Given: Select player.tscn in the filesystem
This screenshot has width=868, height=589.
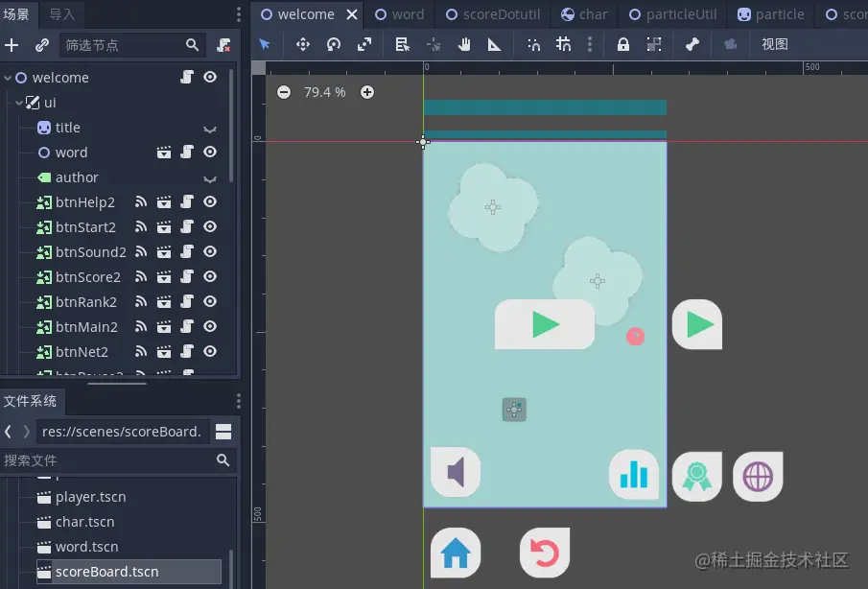Looking at the screenshot, I should (x=91, y=497).
